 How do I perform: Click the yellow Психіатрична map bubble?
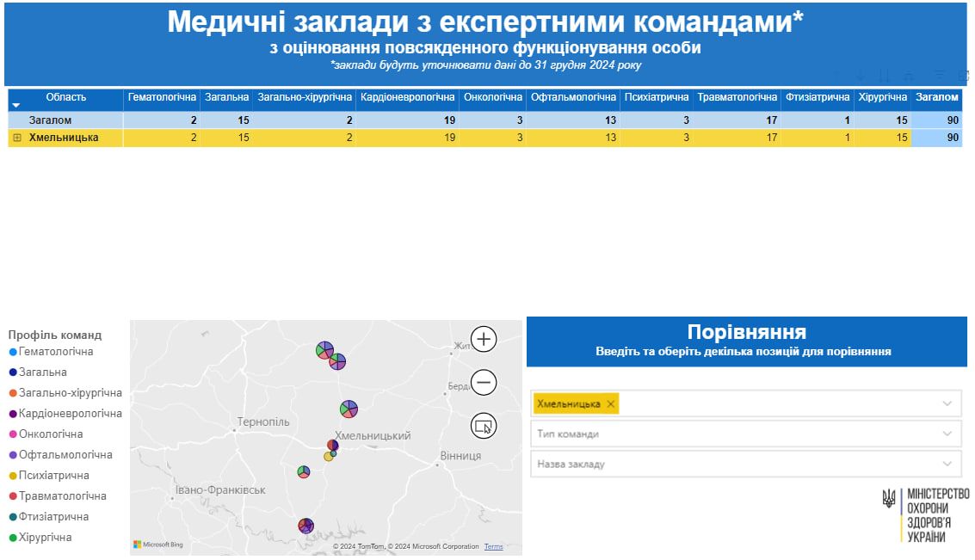pyautogui.click(x=328, y=457)
